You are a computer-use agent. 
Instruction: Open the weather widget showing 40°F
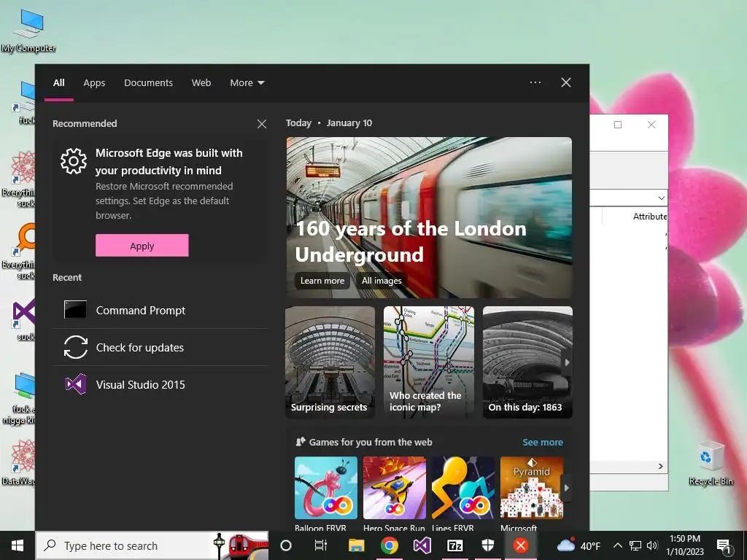578,545
